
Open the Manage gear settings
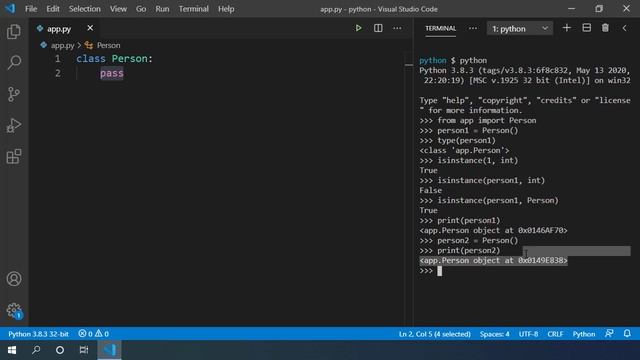click(x=14, y=310)
